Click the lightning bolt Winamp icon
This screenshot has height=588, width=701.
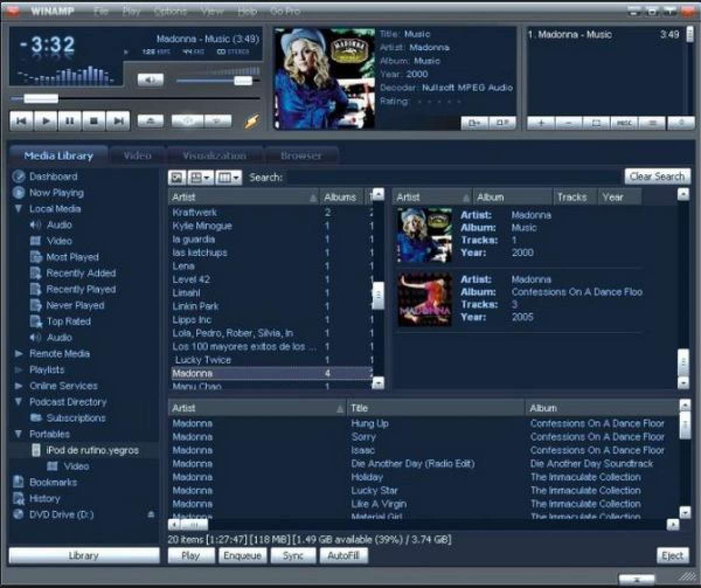(x=251, y=121)
